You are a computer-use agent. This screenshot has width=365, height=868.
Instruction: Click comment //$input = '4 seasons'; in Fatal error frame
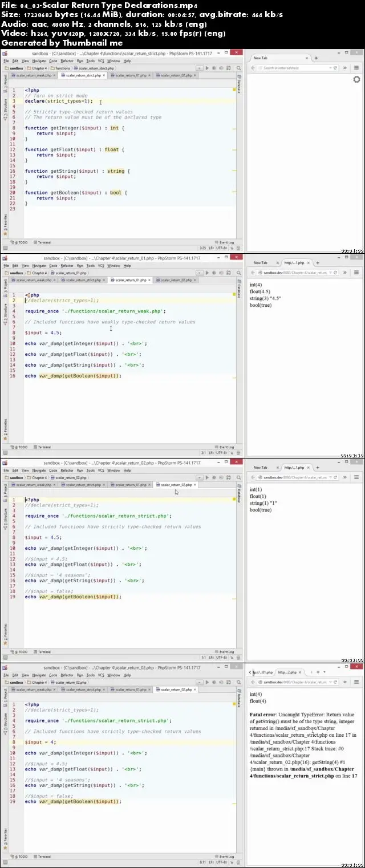pyautogui.click(x=58, y=780)
